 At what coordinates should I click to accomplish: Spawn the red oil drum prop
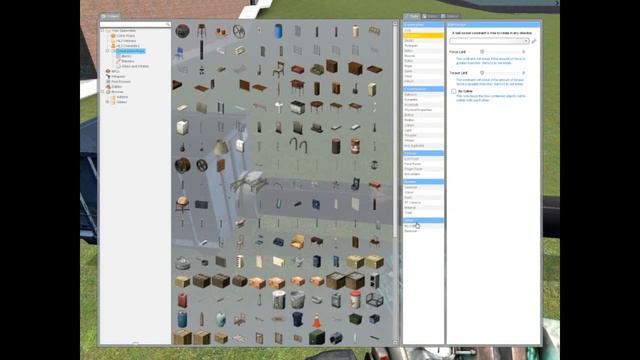355,146
